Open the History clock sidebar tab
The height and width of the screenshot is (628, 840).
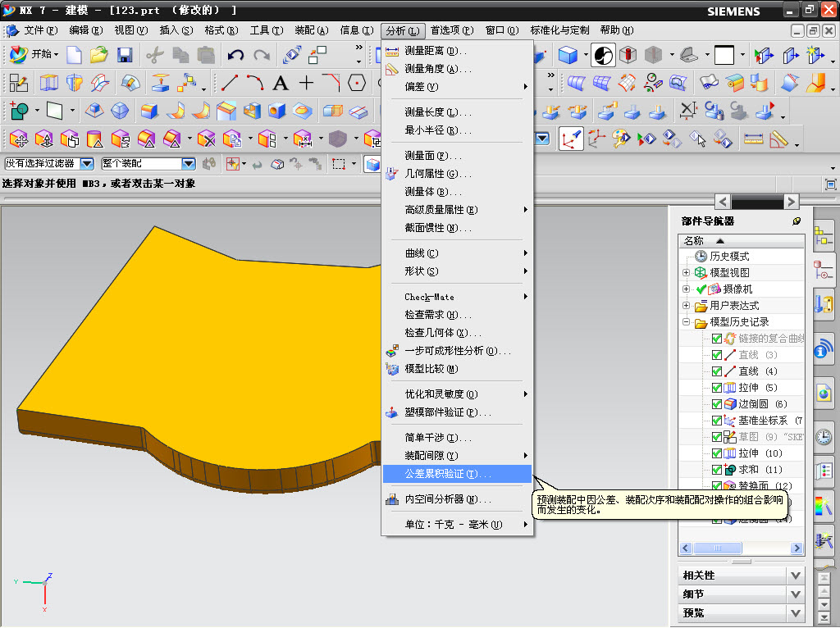pos(824,438)
